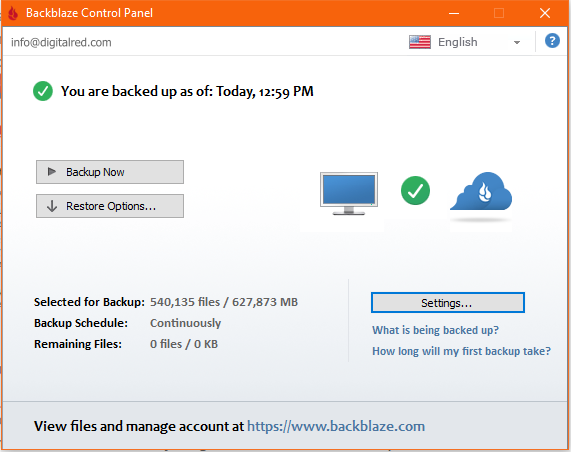Click the Backblaze cloud flame icon

pyautogui.click(x=481, y=192)
